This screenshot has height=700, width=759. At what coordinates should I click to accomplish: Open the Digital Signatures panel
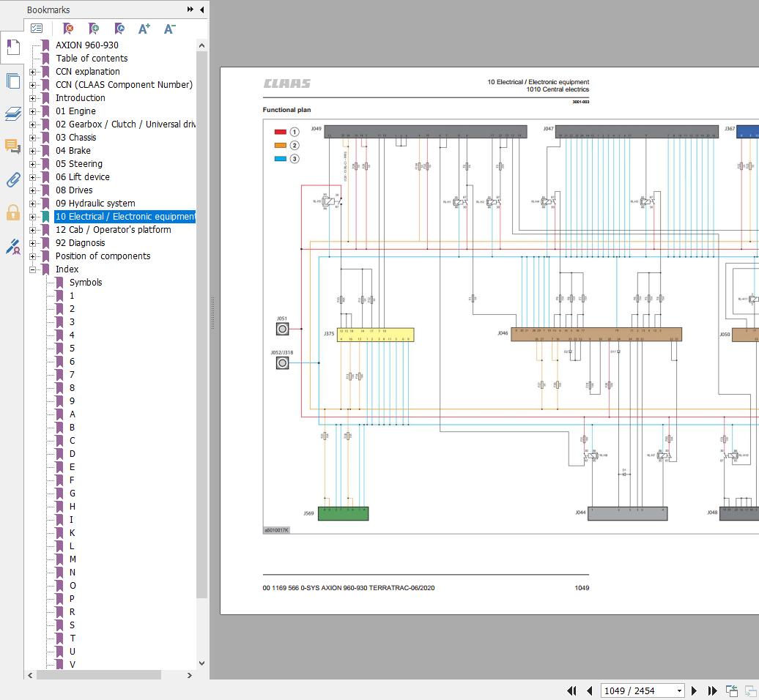coord(12,247)
